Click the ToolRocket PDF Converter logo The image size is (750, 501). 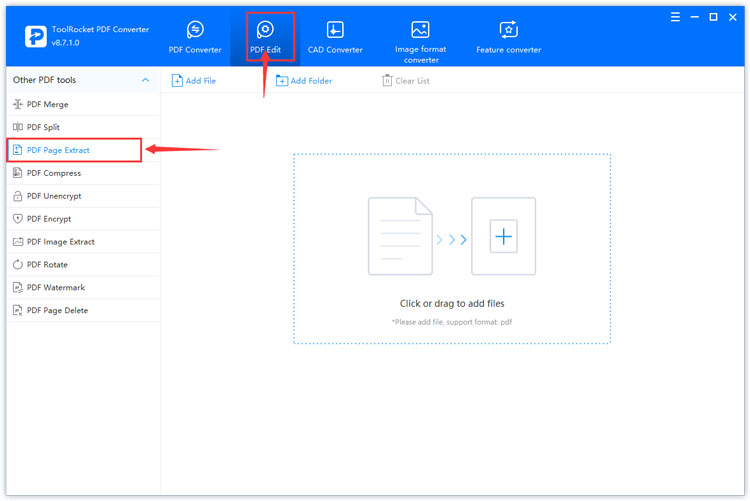[35, 36]
